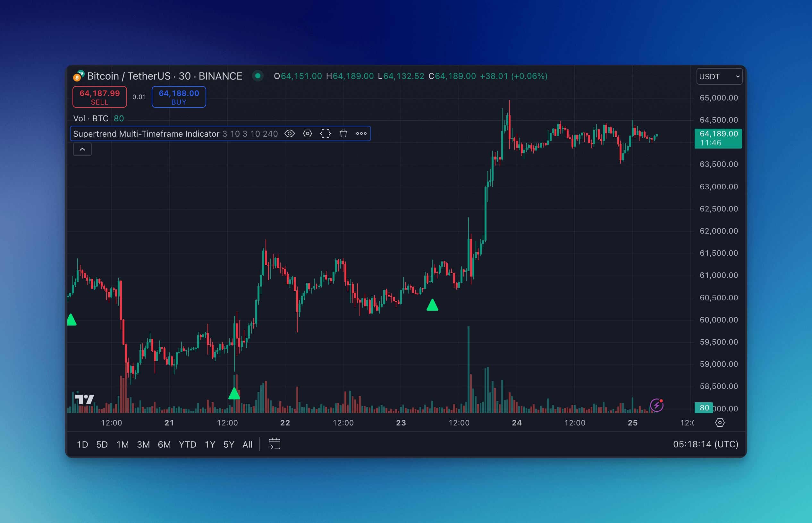
Task: Click the green buy signal triangle near 23
Action: click(432, 305)
